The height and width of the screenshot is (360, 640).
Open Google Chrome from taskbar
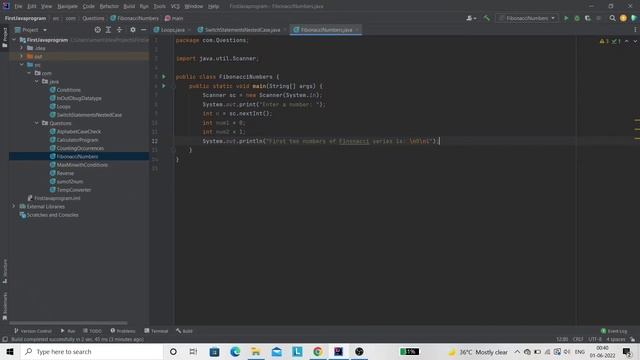[x=318, y=351]
